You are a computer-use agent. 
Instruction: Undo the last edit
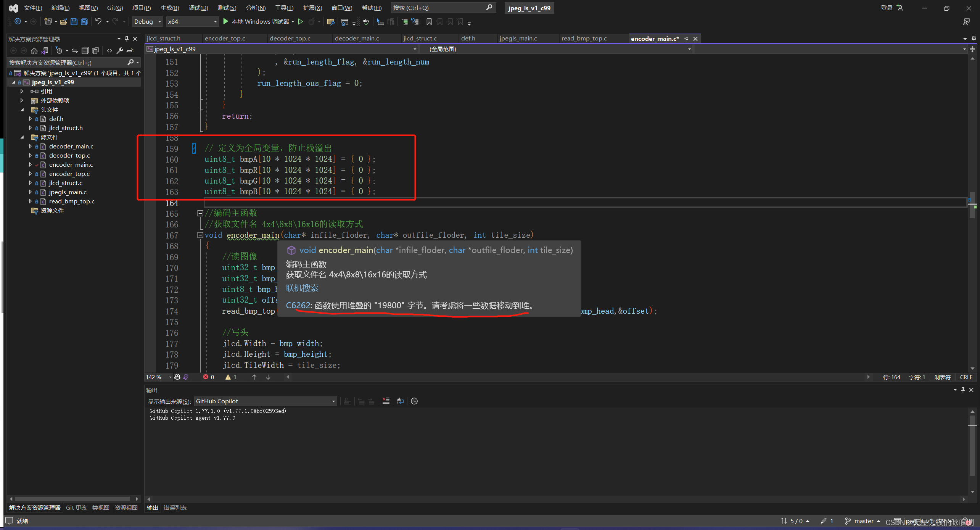click(98, 22)
